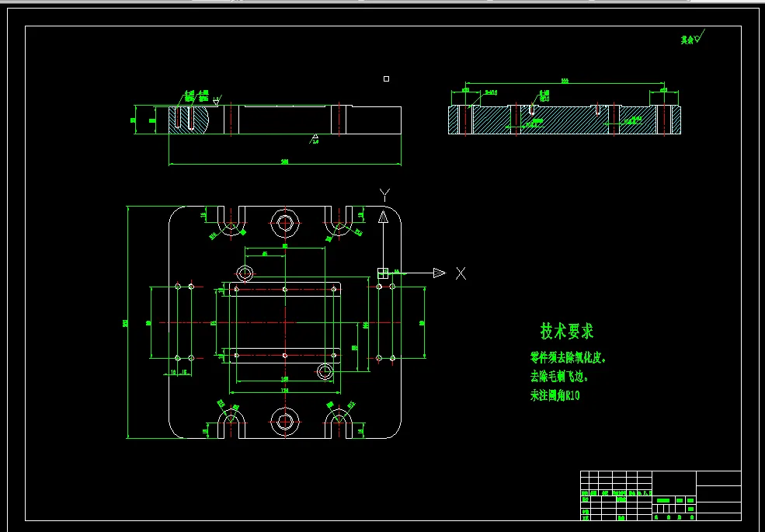Select the 'Y' axis label
Screen dimensions: 765x532
click(384, 196)
